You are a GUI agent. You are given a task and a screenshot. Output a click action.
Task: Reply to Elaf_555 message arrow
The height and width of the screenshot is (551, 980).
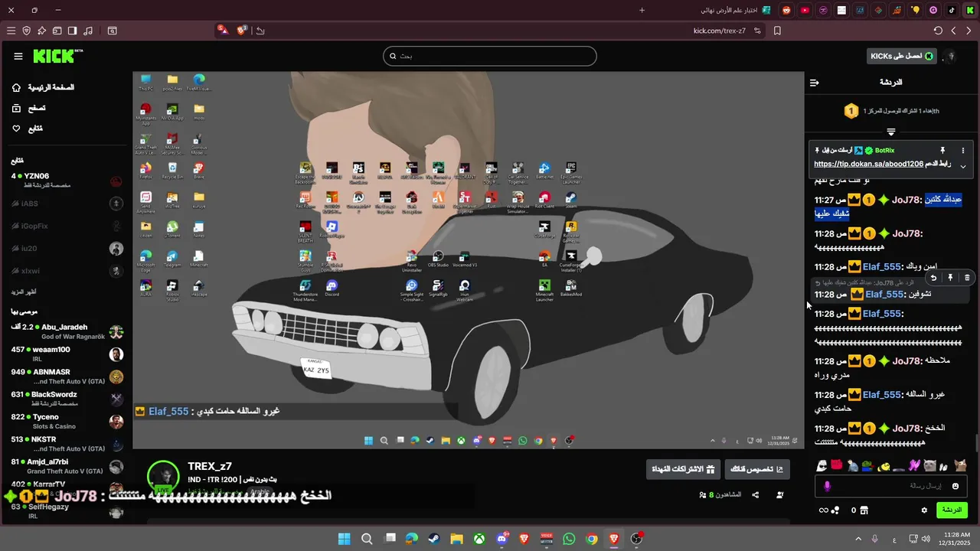[x=933, y=278]
